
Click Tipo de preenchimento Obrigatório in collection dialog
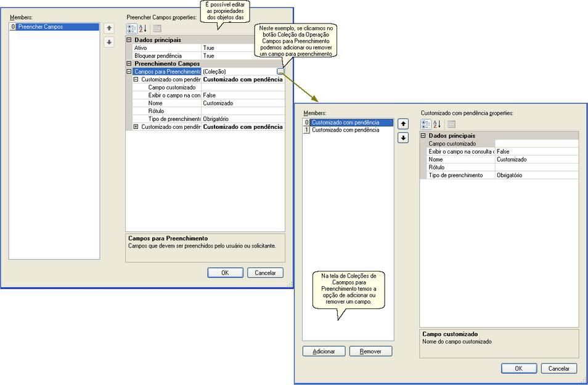[537, 175]
